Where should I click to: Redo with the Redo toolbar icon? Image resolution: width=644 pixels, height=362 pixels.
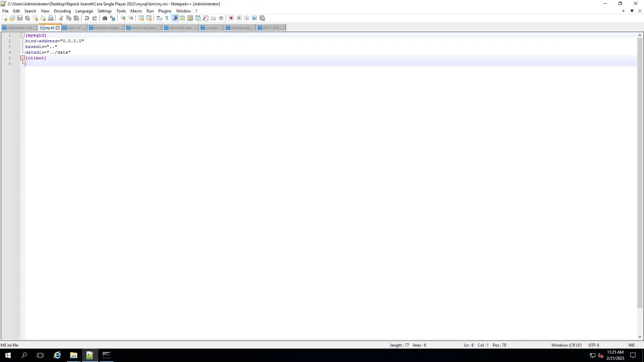(95, 18)
